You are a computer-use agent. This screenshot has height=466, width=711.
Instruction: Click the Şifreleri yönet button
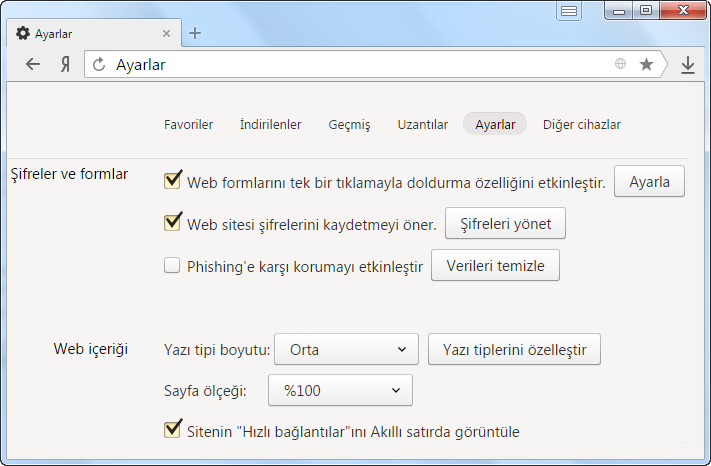[x=505, y=223]
